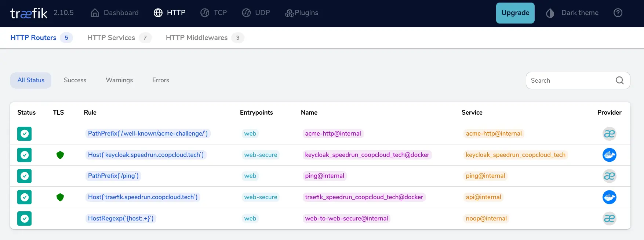
Task: Click the TCP gauge icon
Action: pyautogui.click(x=205, y=13)
